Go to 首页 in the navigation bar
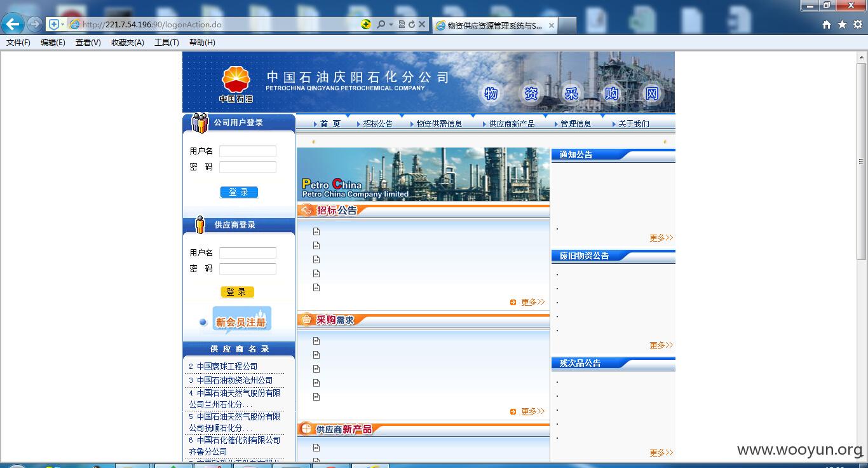Screen dimensions: 868x468 (330, 124)
